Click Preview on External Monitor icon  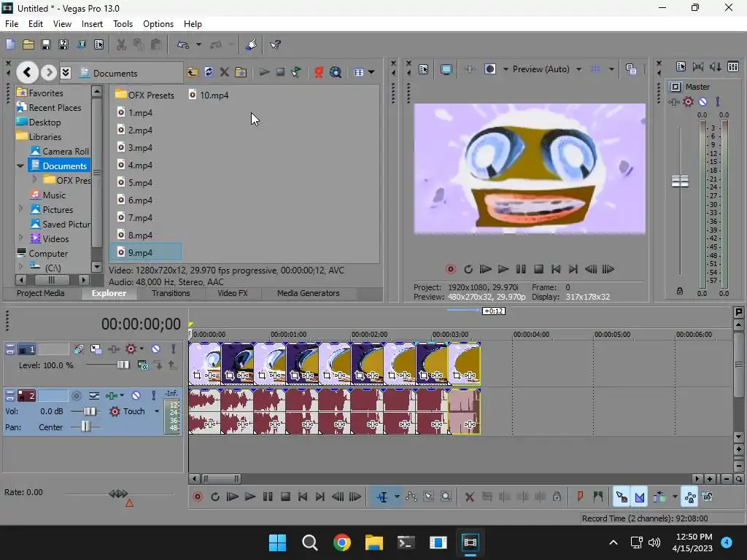446,69
